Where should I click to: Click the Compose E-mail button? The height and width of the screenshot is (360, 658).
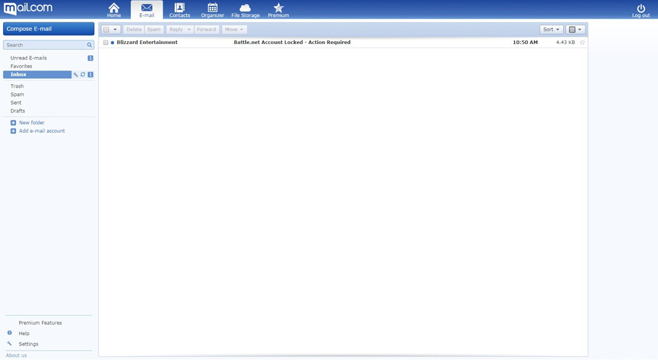pos(49,29)
